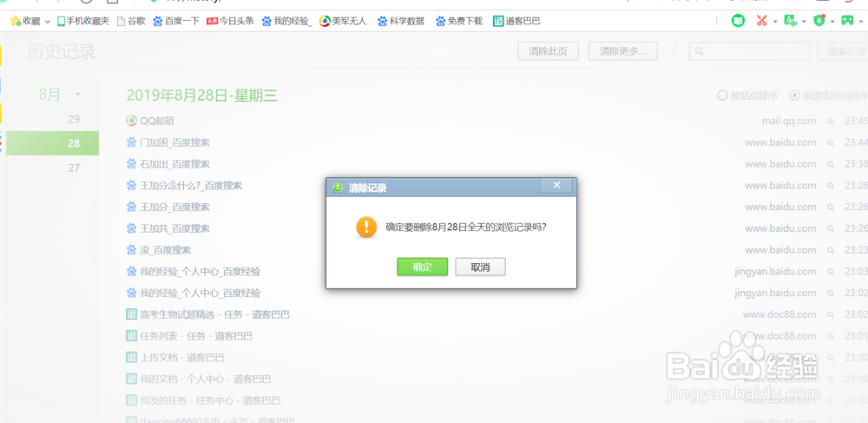Select day 29 in the date list
The width and height of the screenshot is (868, 423).
[x=74, y=119]
